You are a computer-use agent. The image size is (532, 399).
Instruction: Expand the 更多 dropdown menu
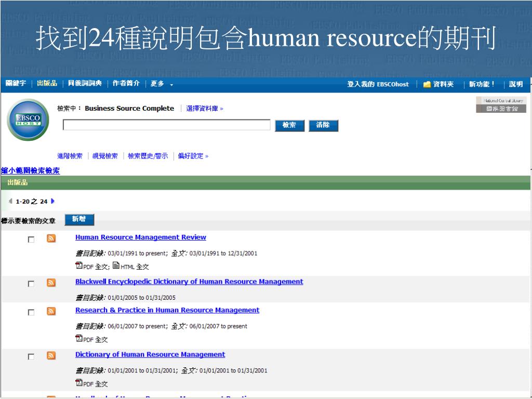162,84
